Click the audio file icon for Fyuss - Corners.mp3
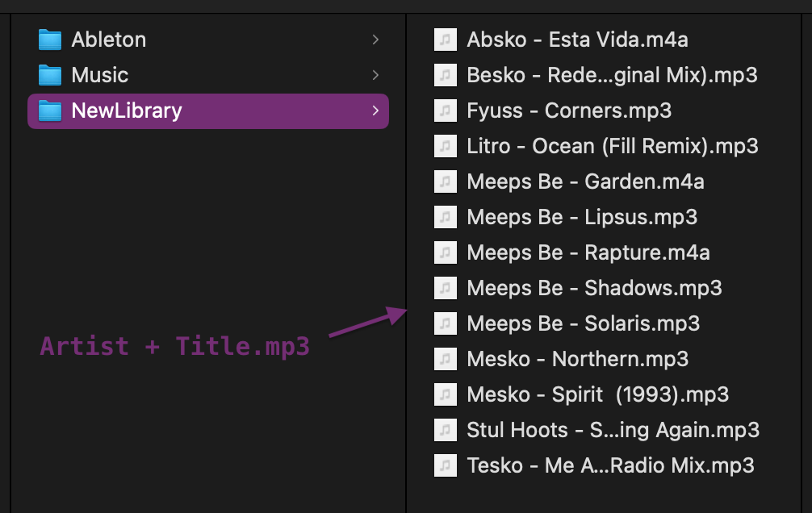812x513 pixels. (x=446, y=111)
